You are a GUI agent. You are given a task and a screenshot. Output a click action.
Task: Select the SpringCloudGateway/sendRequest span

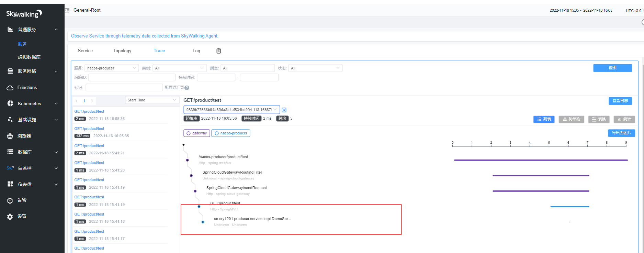[237, 188]
